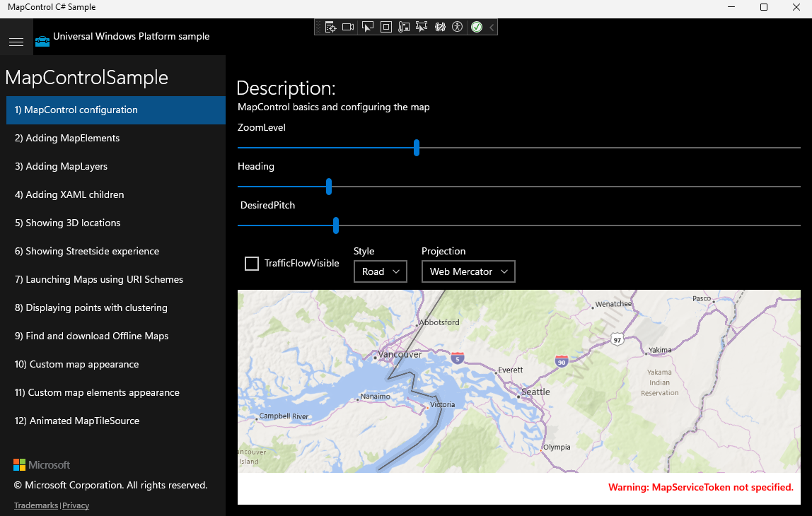Open 7) Launching Maps using URI Schemes

point(116,279)
